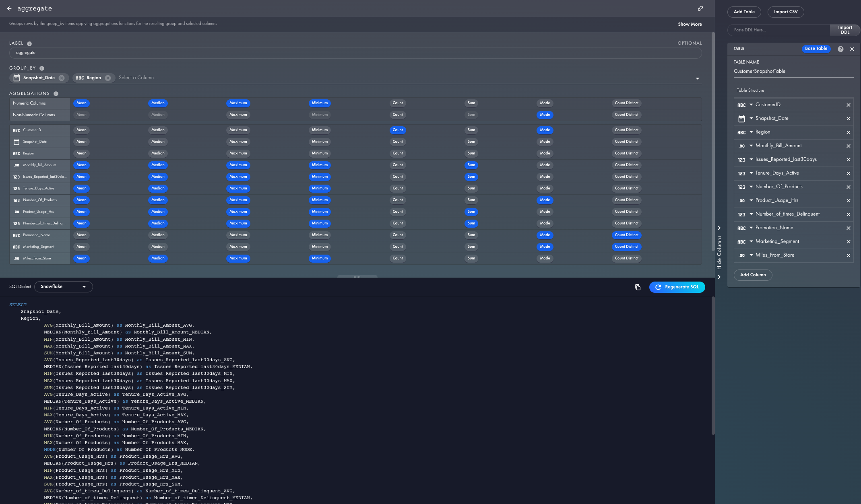Toggle Sum for Tenure_Days_Active row

click(x=471, y=188)
